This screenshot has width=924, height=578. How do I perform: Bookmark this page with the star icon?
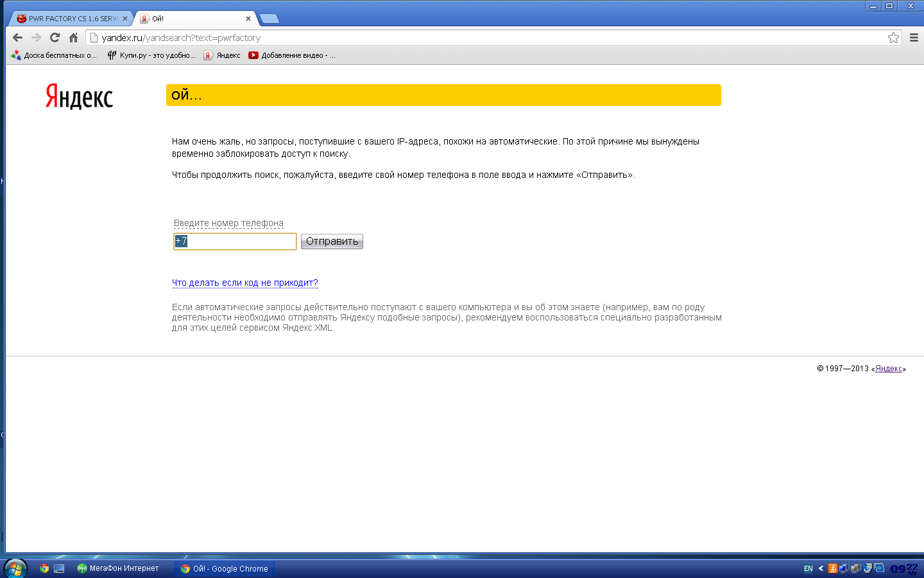pyautogui.click(x=893, y=38)
